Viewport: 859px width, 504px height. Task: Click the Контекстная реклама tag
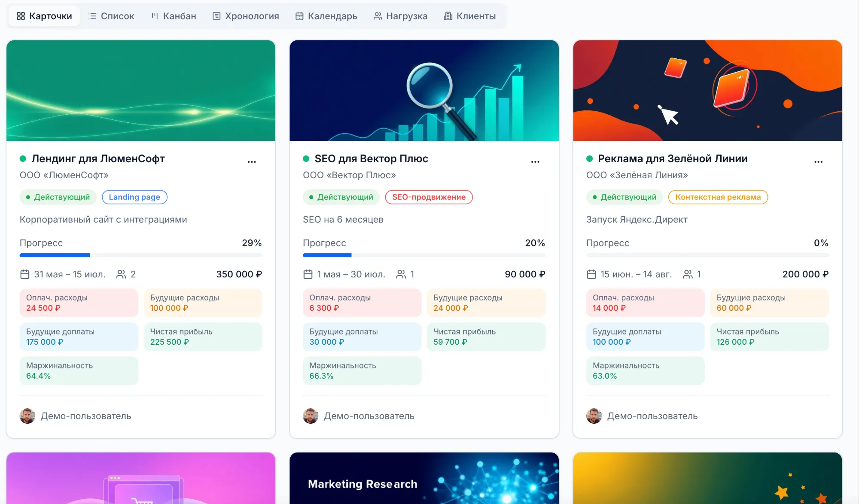point(718,197)
